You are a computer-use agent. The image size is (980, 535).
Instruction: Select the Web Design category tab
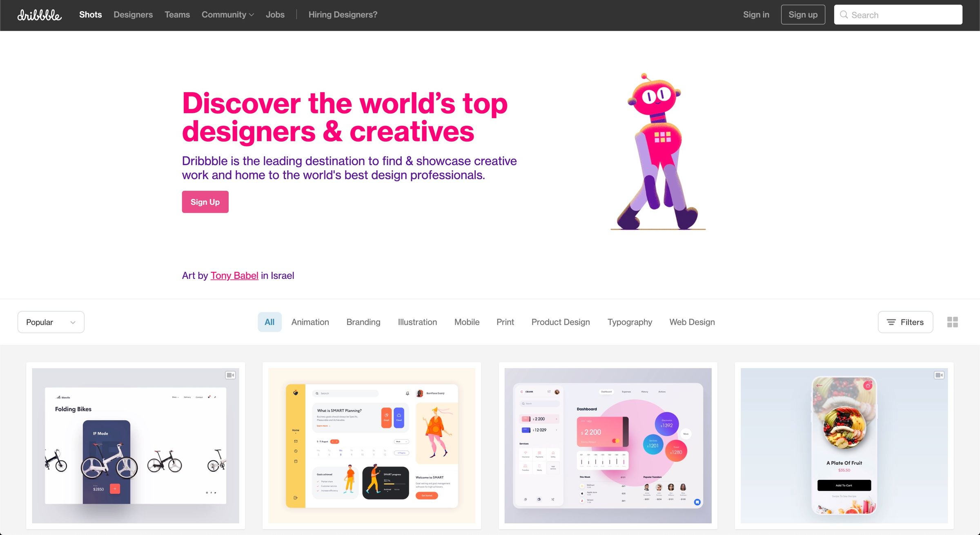coord(692,322)
